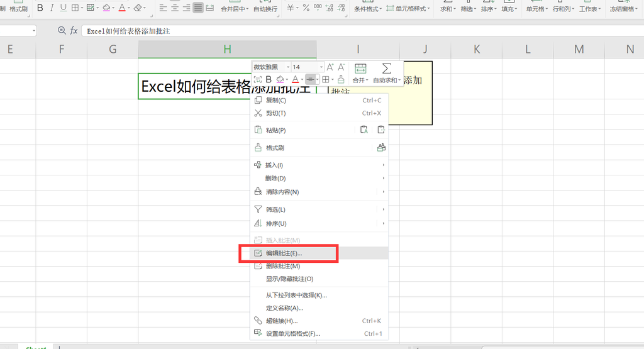Click icon at right of 格式刷 row
644x349 pixels.
click(x=381, y=147)
